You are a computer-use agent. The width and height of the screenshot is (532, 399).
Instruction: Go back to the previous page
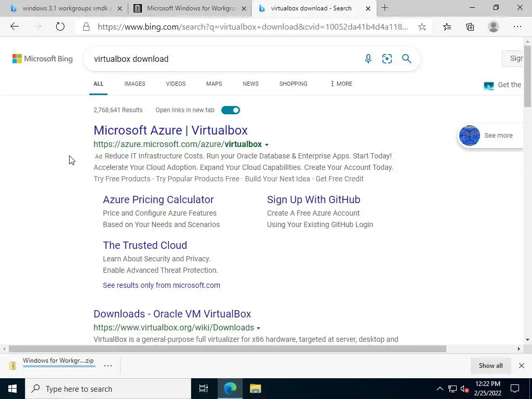pyautogui.click(x=15, y=26)
